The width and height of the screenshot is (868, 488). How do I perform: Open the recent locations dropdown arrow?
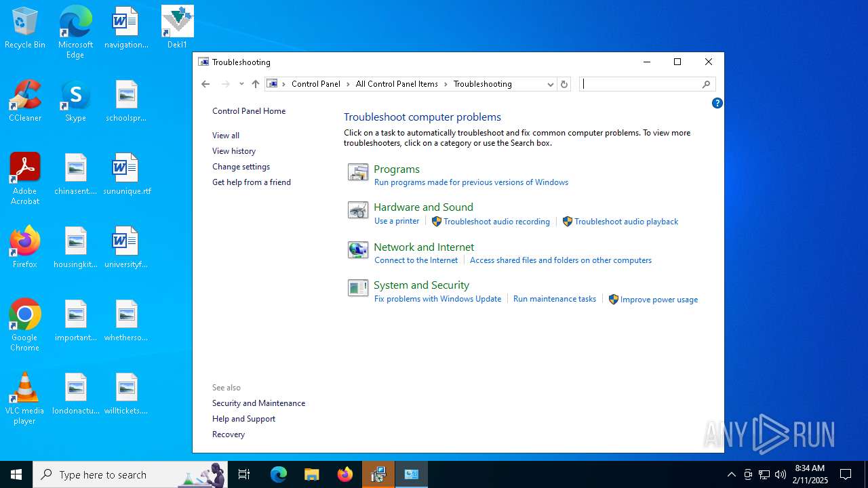click(241, 84)
